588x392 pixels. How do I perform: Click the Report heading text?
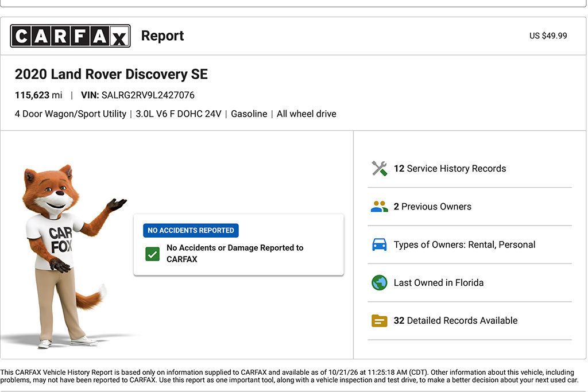click(x=163, y=36)
